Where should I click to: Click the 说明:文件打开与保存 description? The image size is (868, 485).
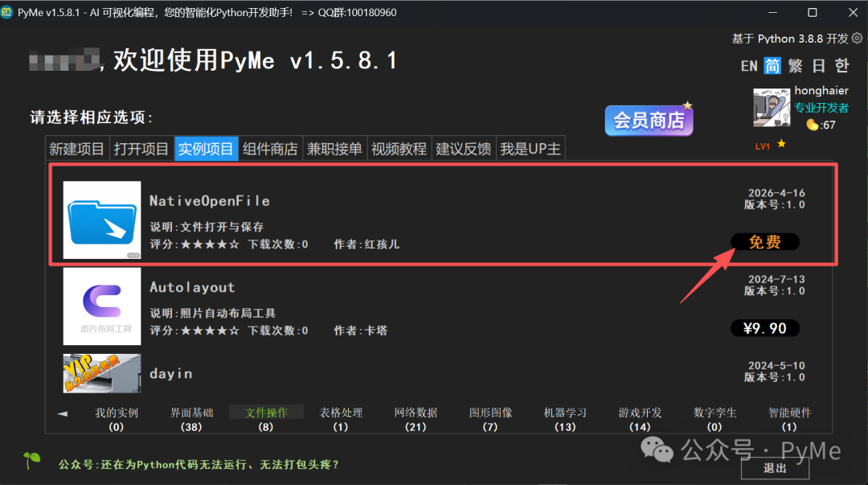click(x=207, y=227)
